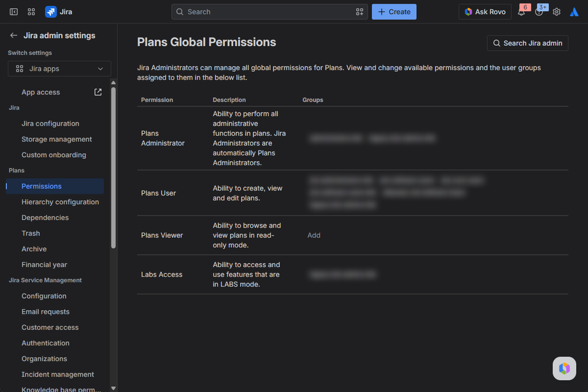Click the Groups column header
This screenshot has height=392, width=588.
pos(313,100)
